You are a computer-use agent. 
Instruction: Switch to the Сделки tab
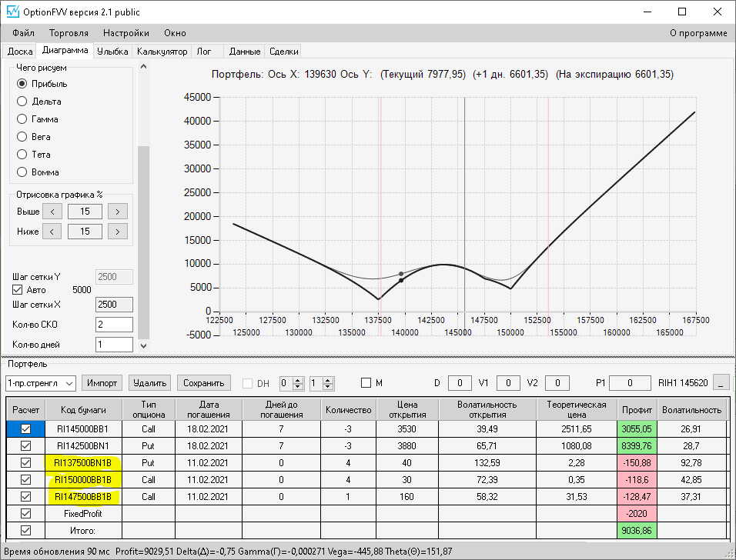pos(283,51)
